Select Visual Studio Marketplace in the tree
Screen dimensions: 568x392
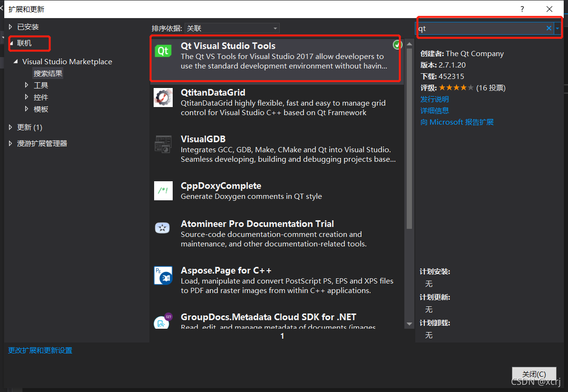(67, 61)
